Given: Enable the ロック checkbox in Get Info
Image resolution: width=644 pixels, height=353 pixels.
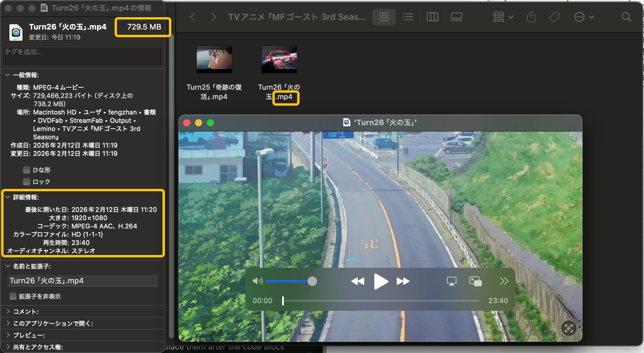Looking at the screenshot, I should pyautogui.click(x=27, y=182).
